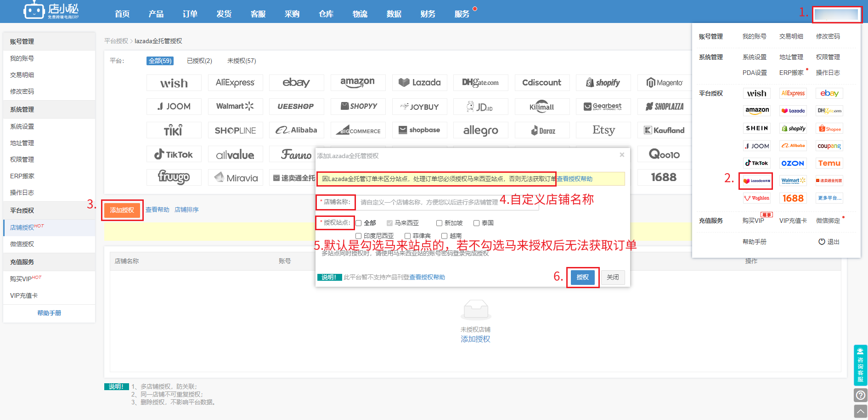The image size is (868, 420).
Task: Close the 添加Lazada全托管授权 dialog with X
Action: pos(622,155)
